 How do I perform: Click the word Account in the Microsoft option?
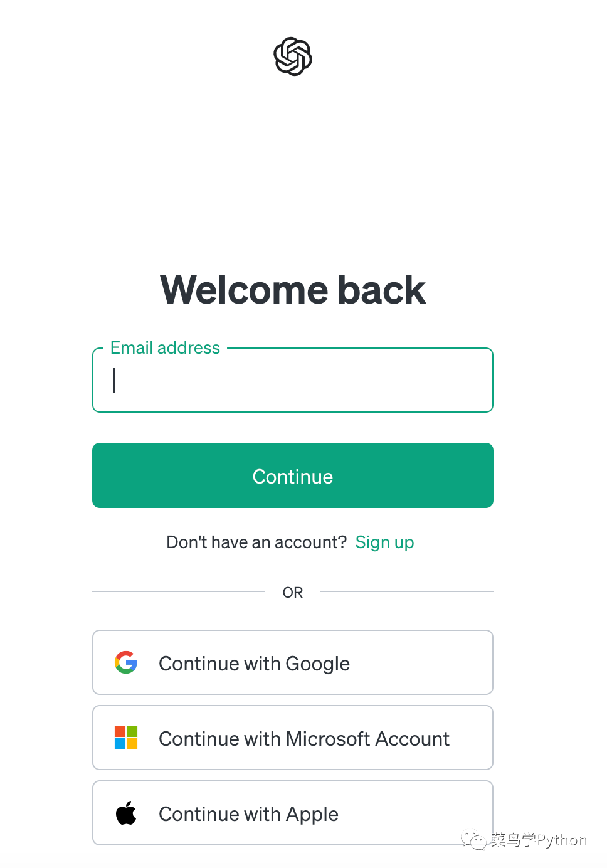pyautogui.click(x=413, y=739)
